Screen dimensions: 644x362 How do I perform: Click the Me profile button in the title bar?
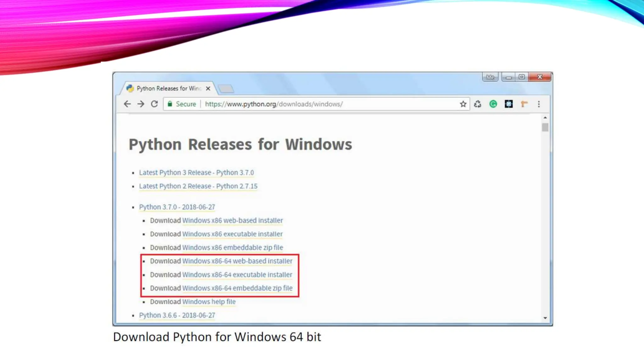point(490,77)
